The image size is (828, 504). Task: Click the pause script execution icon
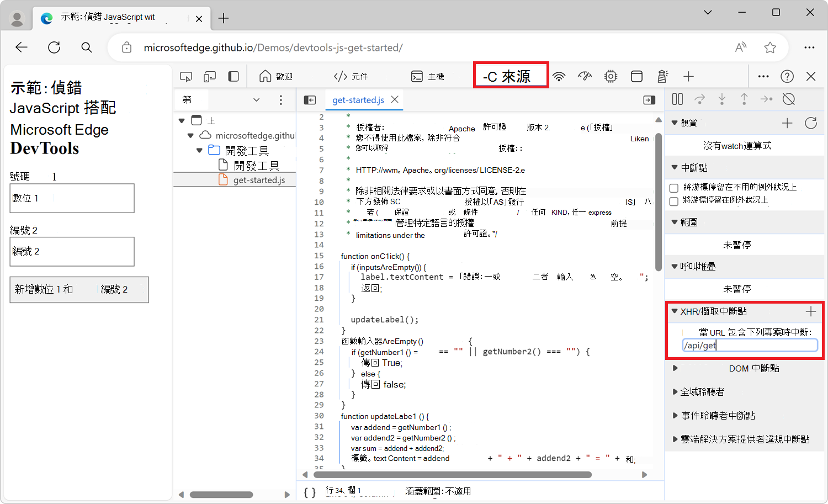tap(677, 99)
